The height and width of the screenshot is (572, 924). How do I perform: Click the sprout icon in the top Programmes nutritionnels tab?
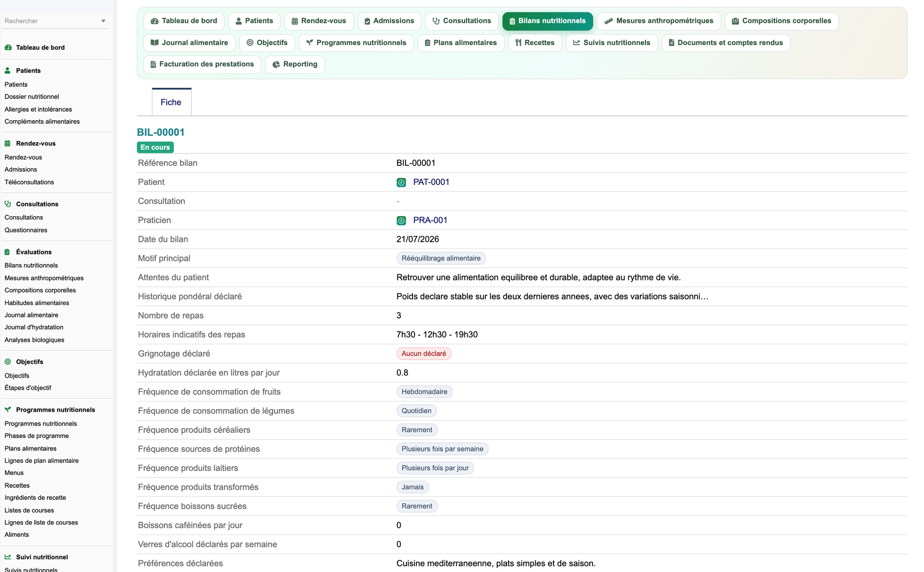click(310, 43)
